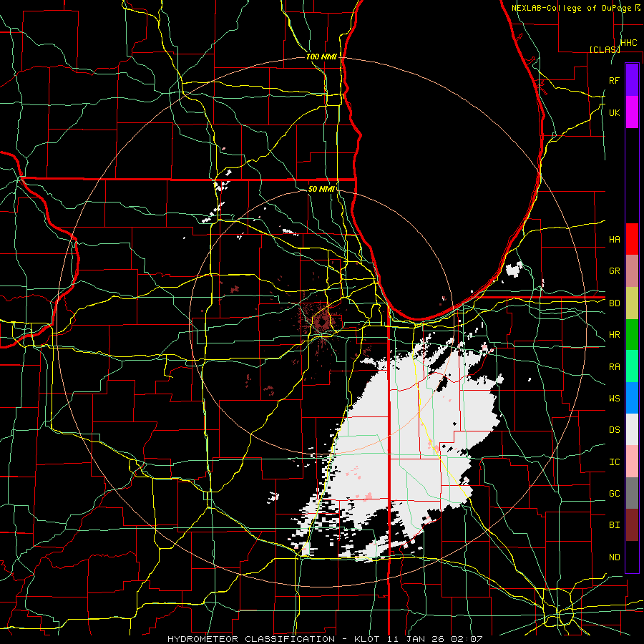
Task: Select the BD yellow legend block
Action: pyautogui.click(x=632, y=303)
